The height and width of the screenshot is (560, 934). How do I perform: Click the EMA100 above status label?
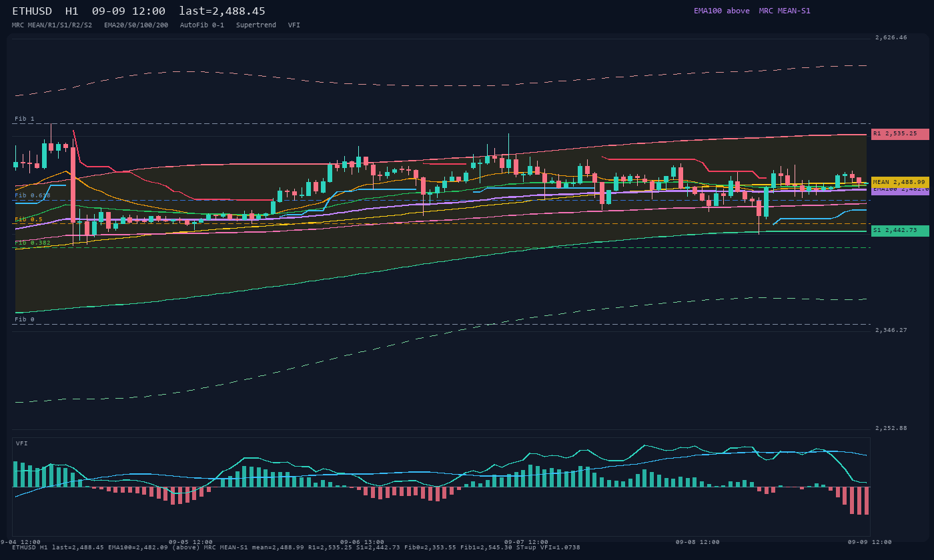[721, 11]
